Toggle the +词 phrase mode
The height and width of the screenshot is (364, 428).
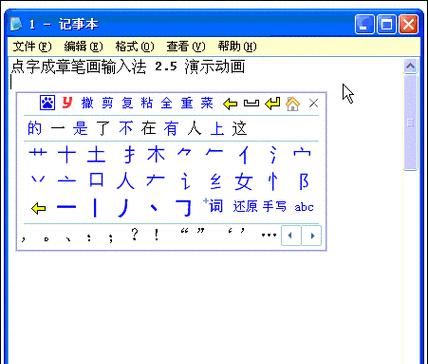213,206
